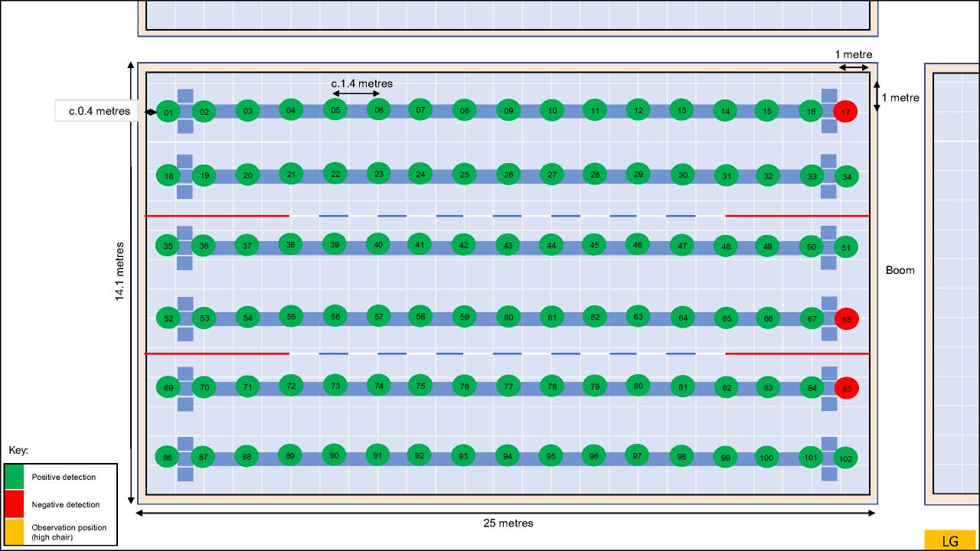Select negative detection marker 68
The height and width of the screenshot is (551, 980).
[x=847, y=319]
